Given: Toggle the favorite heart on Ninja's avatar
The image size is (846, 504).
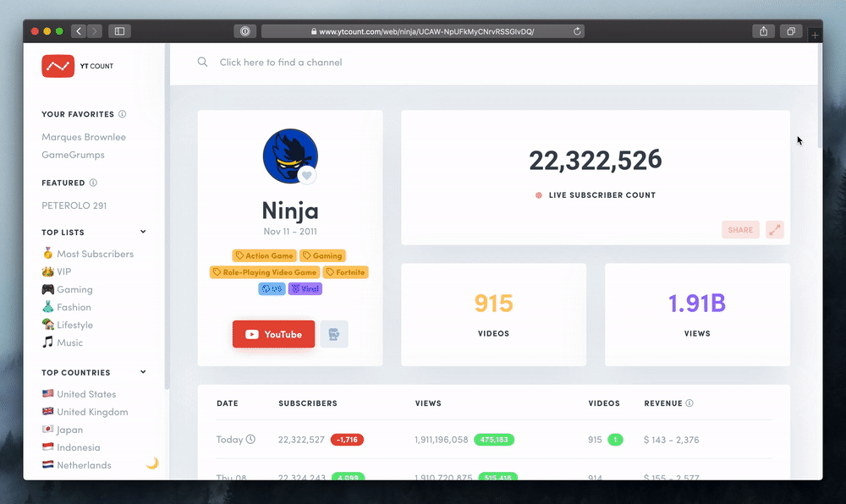Looking at the screenshot, I should 307,175.
